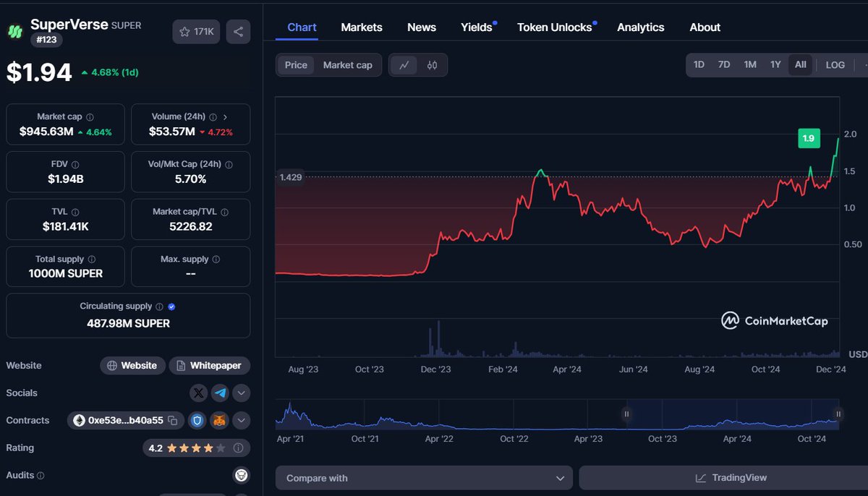The image size is (868, 496).
Task: Click the $945.63M market cap value
Action: 46,132
